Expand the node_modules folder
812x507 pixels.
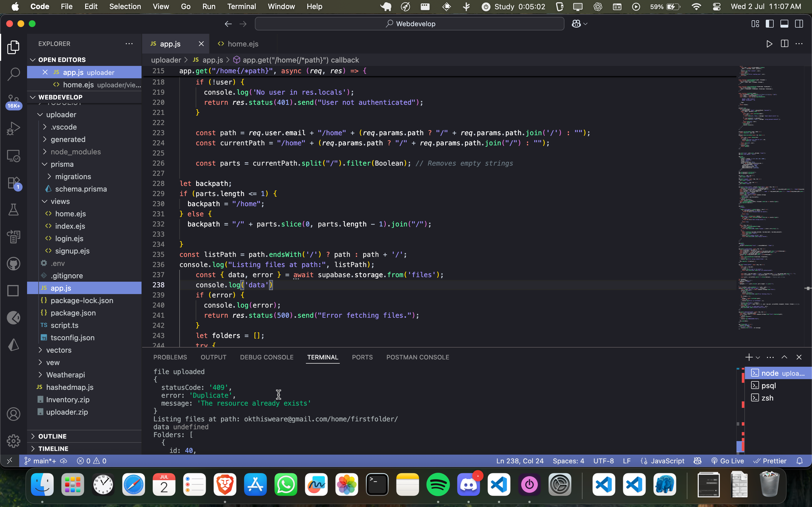coord(76,152)
